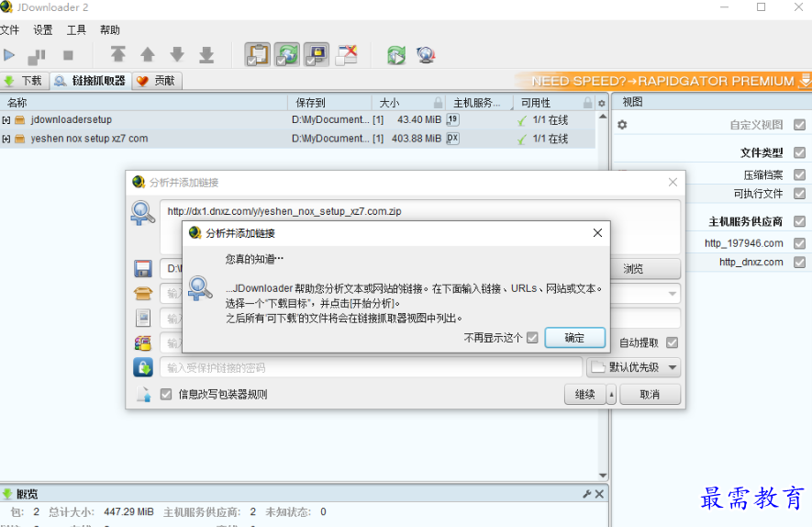Click the Cancel button in dialog

pyautogui.click(x=650, y=395)
